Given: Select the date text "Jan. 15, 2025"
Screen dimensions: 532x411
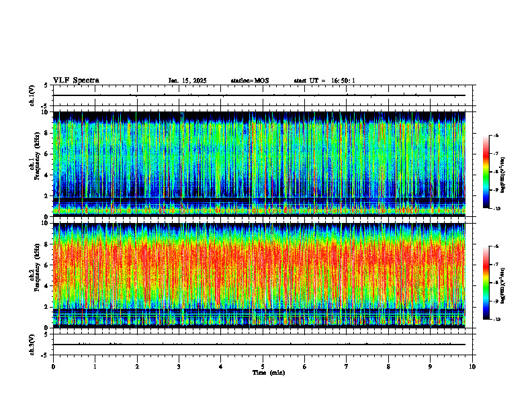Looking at the screenshot, I should point(187,81).
